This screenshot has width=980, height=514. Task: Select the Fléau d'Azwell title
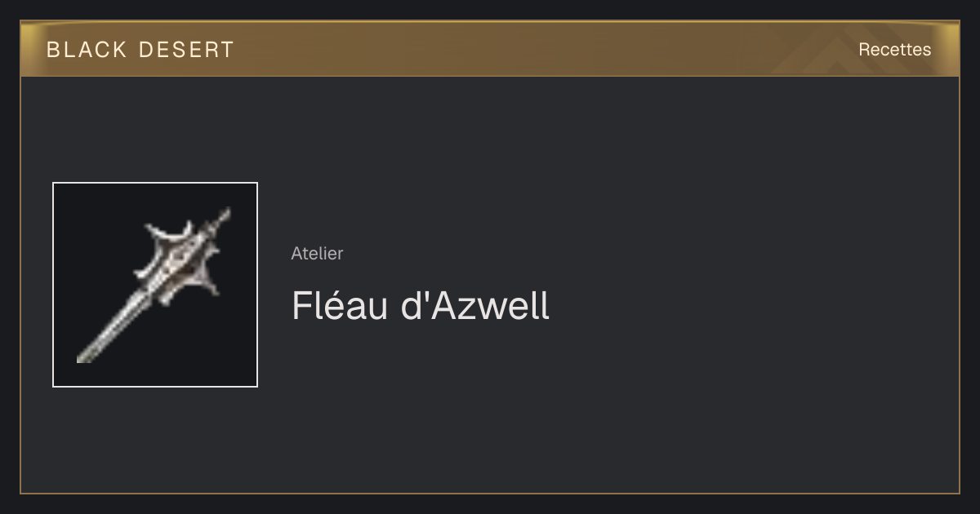coord(421,306)
